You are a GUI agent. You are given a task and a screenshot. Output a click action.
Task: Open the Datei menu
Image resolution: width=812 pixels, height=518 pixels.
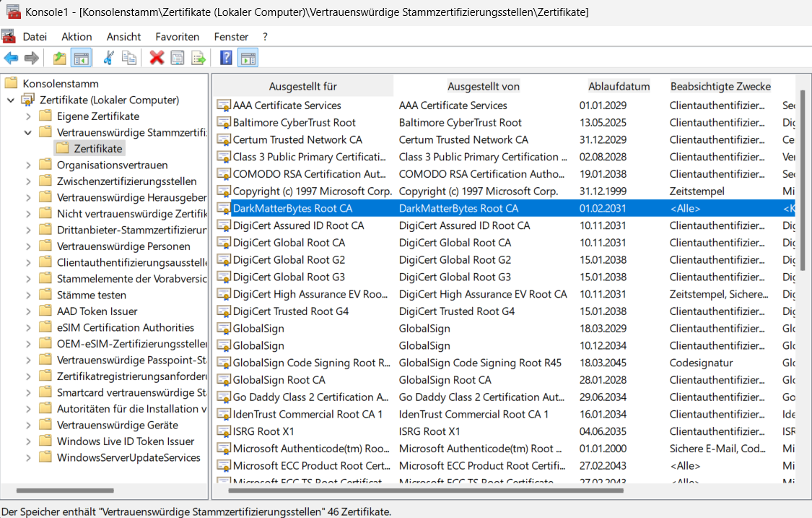tap(35, 37)
